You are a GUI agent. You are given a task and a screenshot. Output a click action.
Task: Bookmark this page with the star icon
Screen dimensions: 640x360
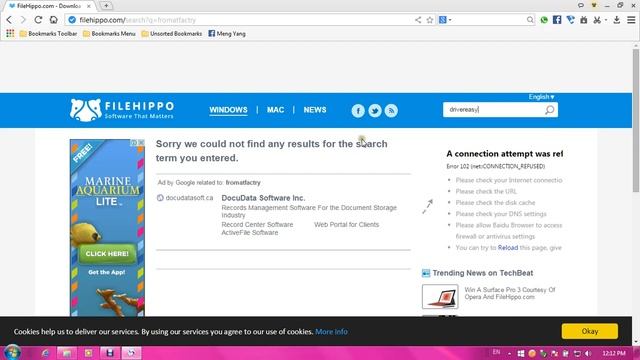tap(430, 20)
